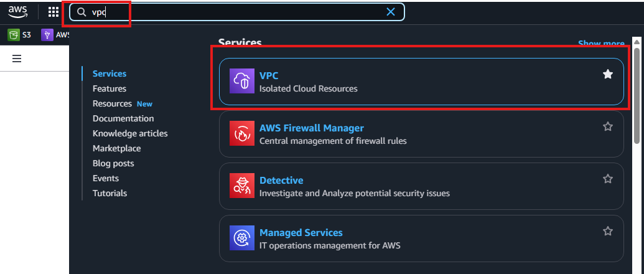Open the VPC service link
Image resolution: width=644 pixels, height=274 pixels.
click(269, 75)
